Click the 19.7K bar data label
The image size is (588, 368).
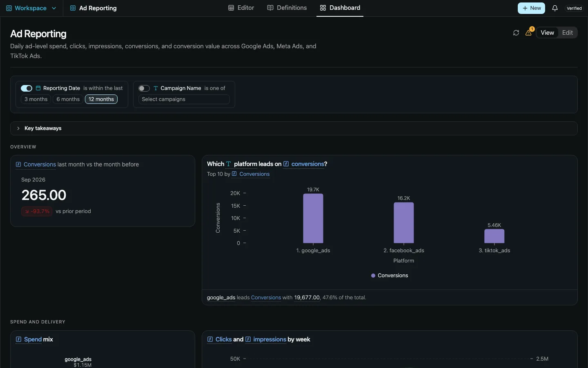tap(313, 190)
